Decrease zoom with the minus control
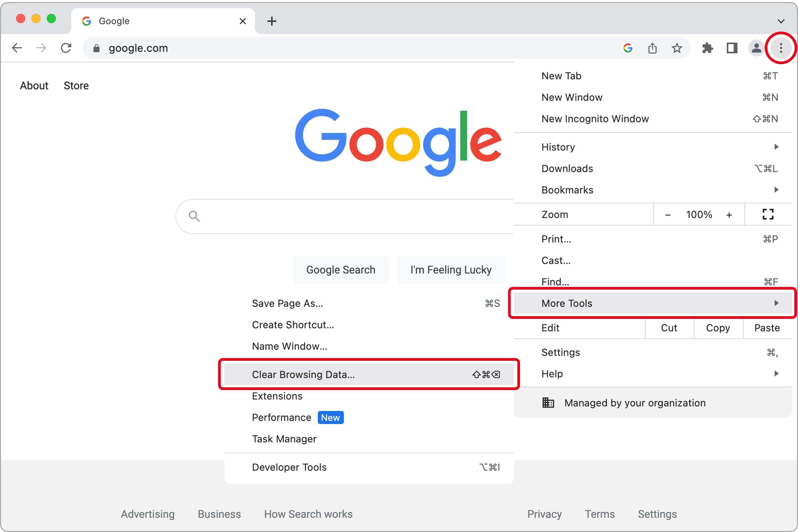This screenshot has width=798, height=532. coord(668,214)
